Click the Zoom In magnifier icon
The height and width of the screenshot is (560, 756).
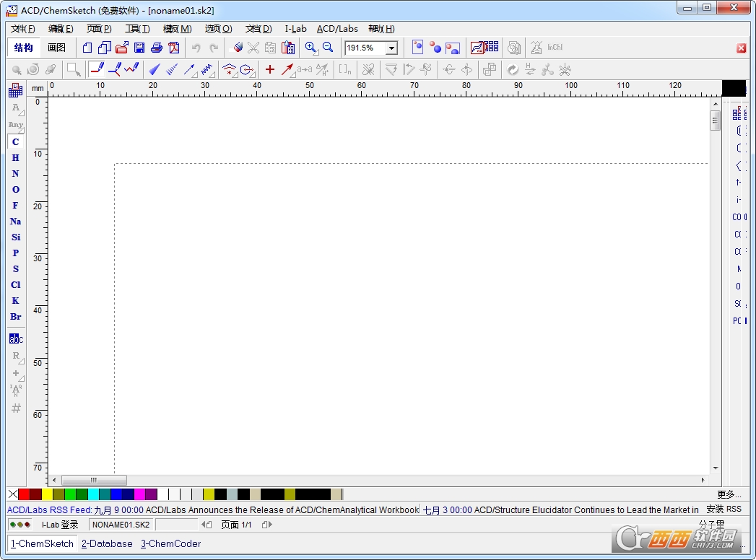[x=310, y=48]
